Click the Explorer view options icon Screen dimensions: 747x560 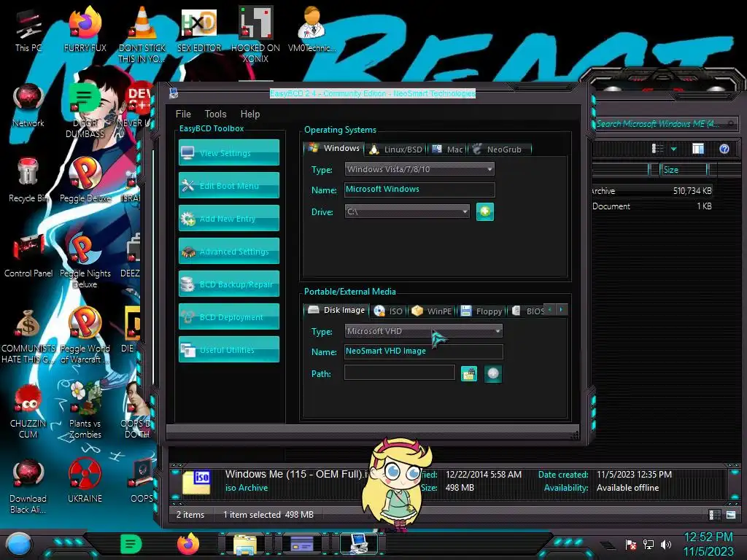[657, 149]
